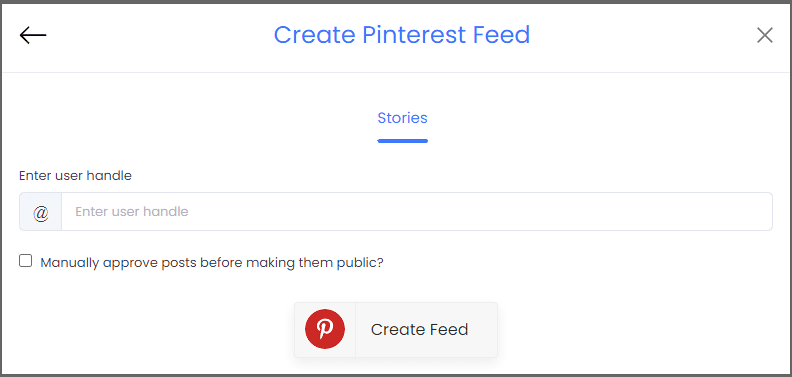Select the at-sign box beside handle input
792x377 pixels.
pyautogui.click(x=41, y=212)
